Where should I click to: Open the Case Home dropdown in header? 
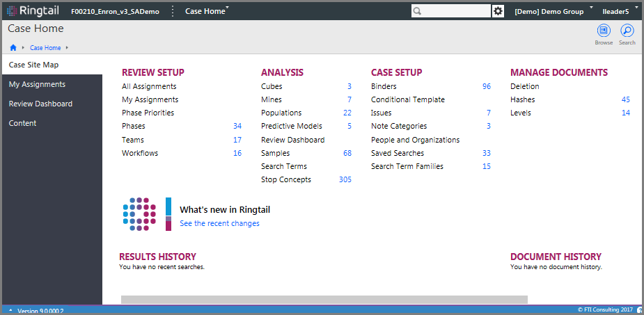coord(207,11)
